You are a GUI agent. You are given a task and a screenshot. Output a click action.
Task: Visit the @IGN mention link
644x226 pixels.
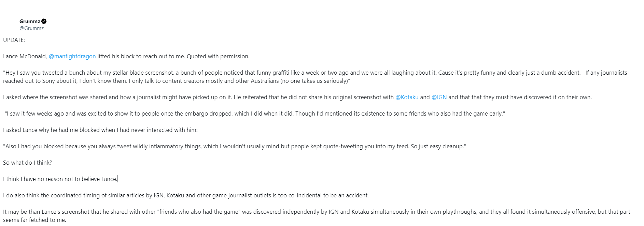(x=439, y=97)
